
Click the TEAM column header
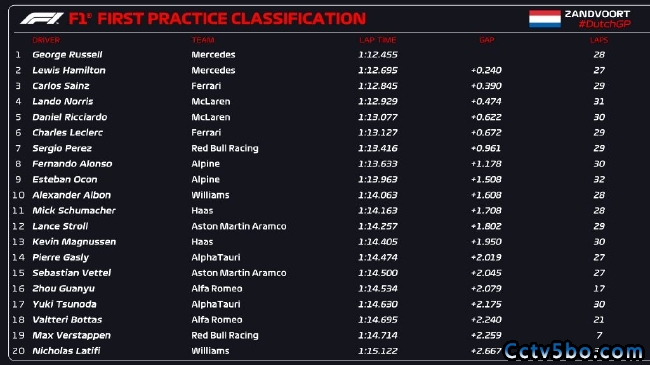pos(203,40)
